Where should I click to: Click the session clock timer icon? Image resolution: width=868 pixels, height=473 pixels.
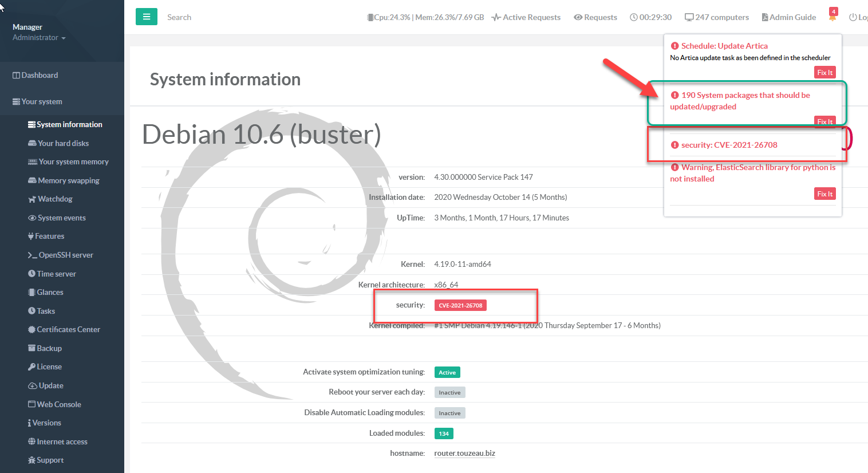coord(634,17)
